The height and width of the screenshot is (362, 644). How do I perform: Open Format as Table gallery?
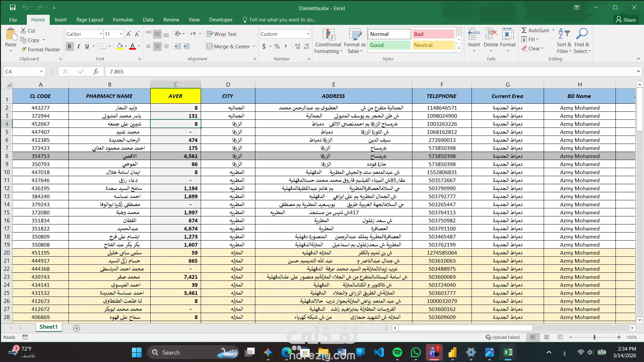[x=355, y=41]
